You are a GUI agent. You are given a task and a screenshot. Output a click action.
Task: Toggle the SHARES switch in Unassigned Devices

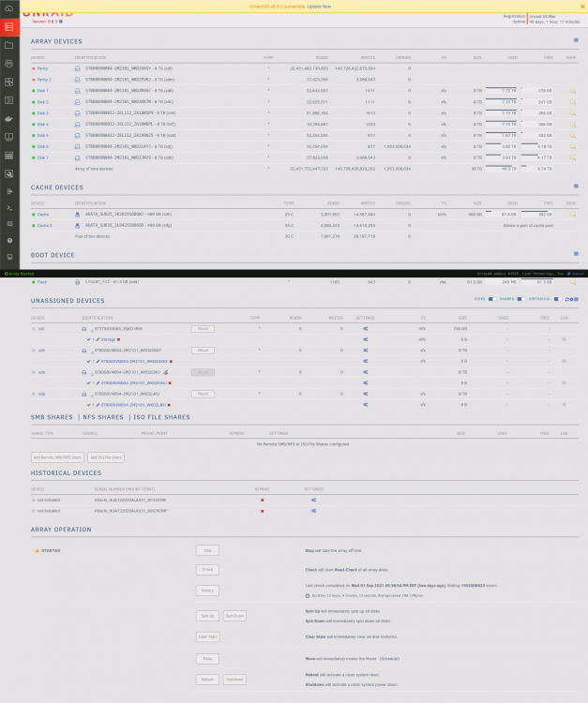pos(520,299)
